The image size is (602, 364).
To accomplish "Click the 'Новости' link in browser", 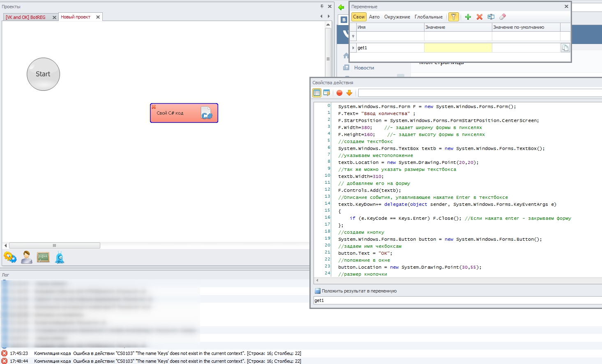I will pyautogui.click(x=364, y=68).
